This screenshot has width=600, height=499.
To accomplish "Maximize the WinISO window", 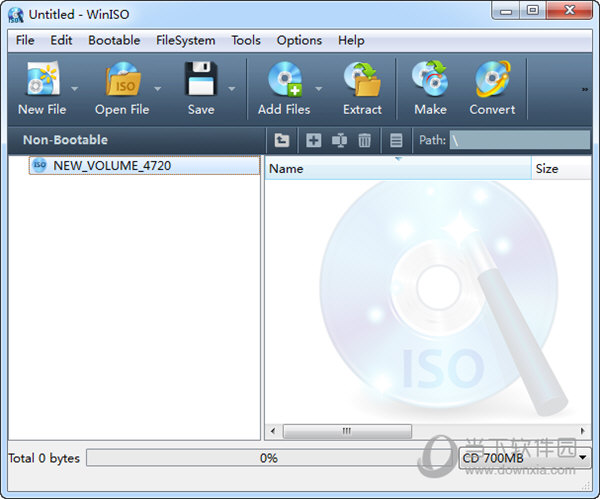I will (533, 11).
